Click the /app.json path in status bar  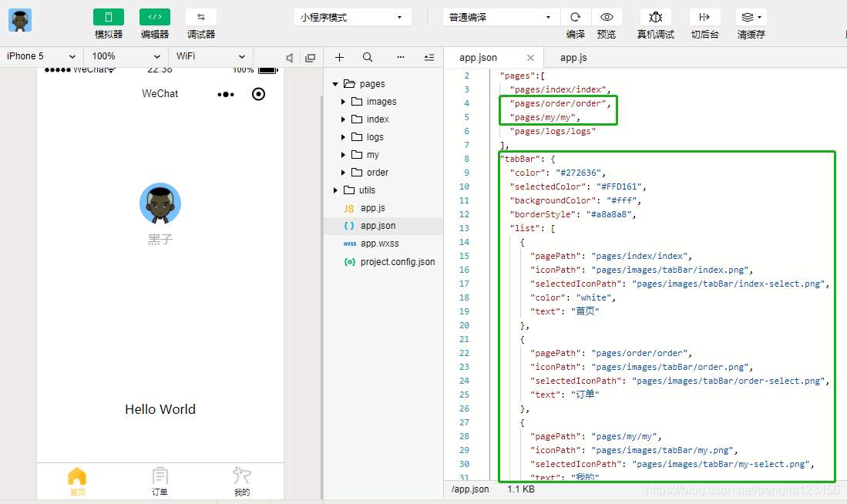click(470, 489)
